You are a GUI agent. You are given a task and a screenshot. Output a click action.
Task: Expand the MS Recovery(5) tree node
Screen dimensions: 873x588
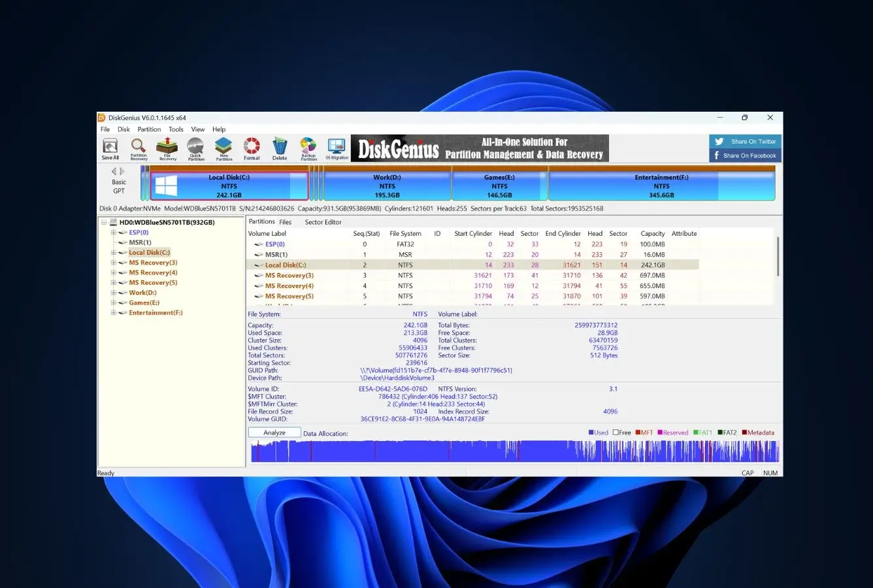(x=113, y=283)
